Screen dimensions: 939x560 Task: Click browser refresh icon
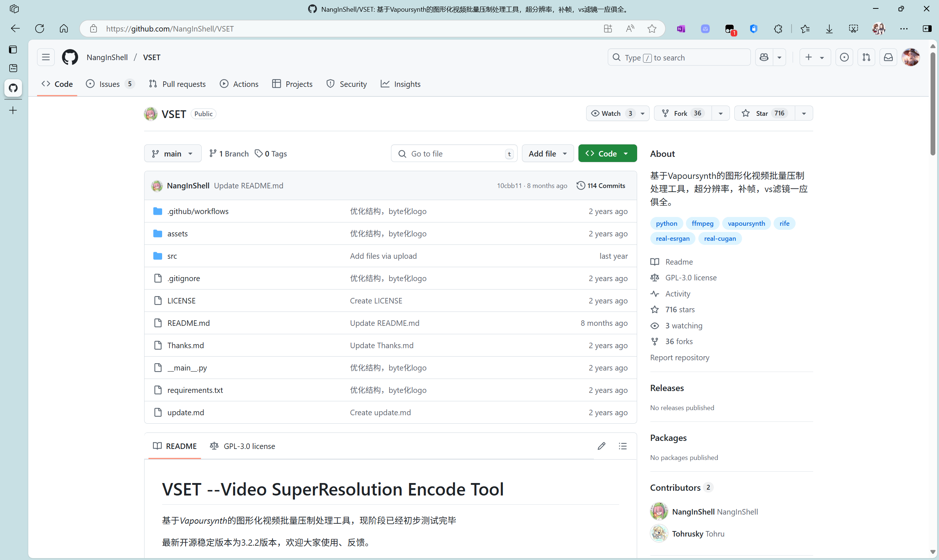coord(40,29)
